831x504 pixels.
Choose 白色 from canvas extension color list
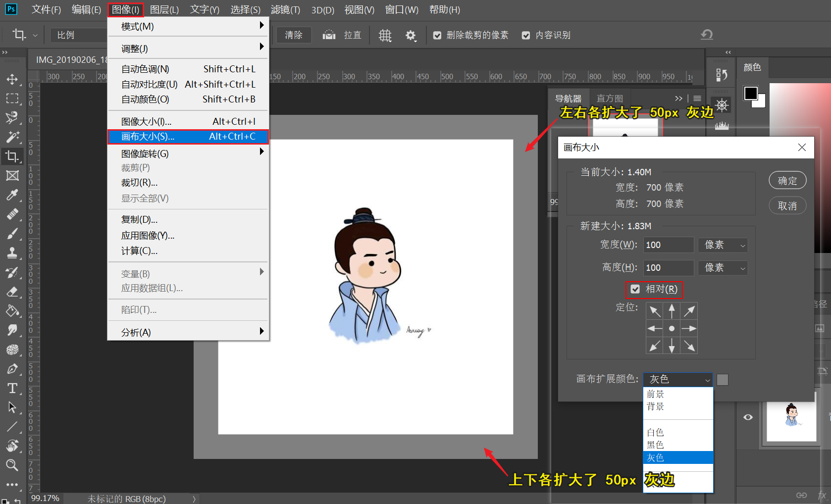[x=656, y=432]
